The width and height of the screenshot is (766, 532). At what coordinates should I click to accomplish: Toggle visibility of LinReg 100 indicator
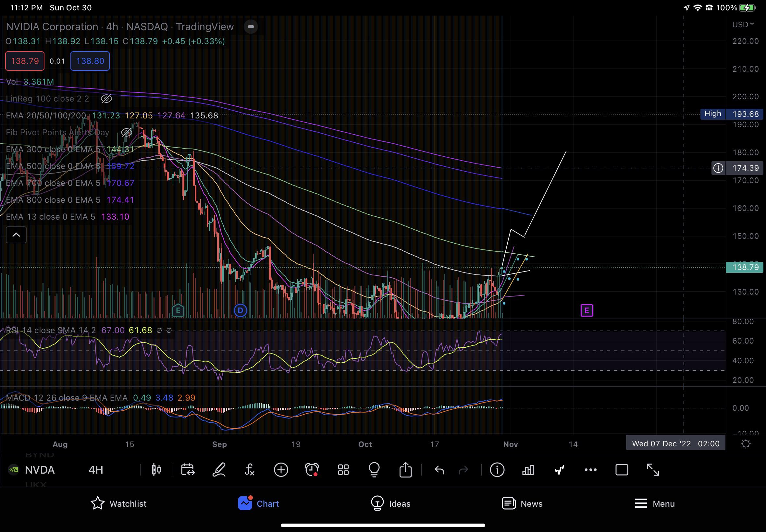coord(106,99)
